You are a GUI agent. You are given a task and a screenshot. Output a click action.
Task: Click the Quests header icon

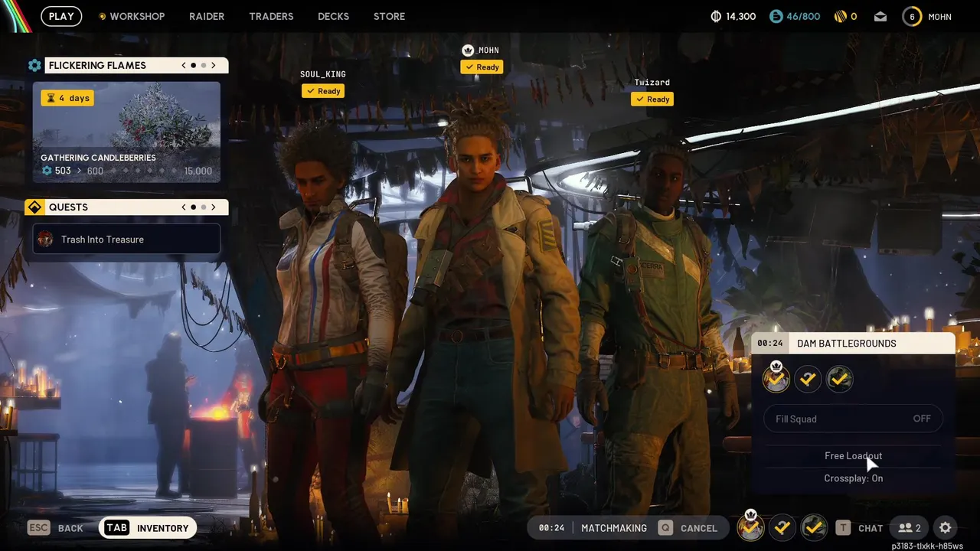34,207
